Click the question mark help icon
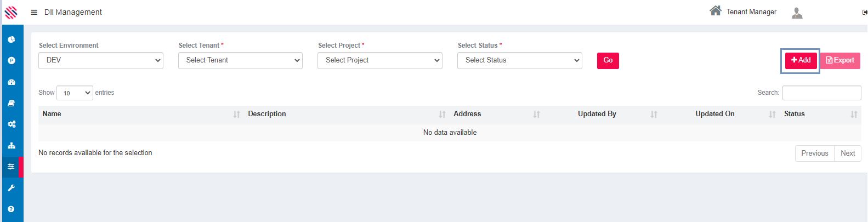 [12, 209]
